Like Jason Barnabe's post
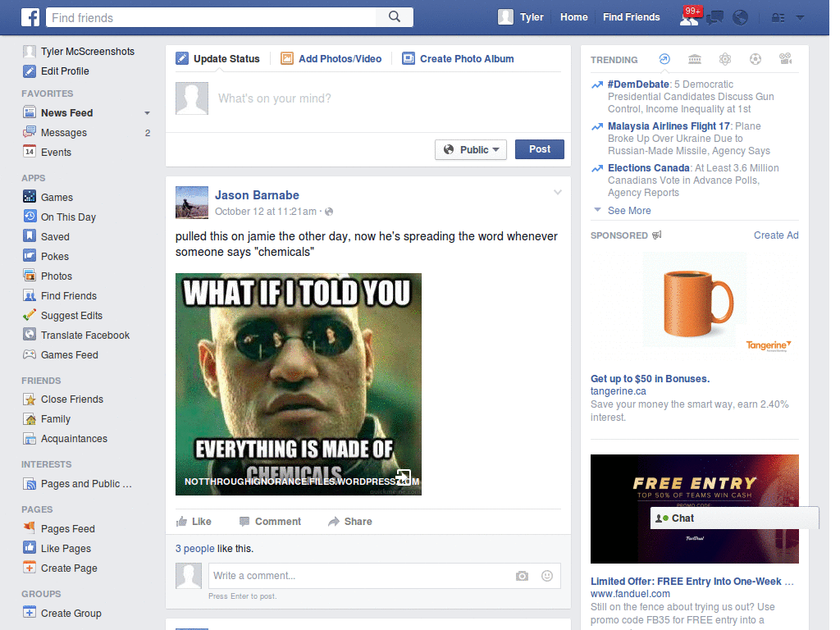Image resolution: width=840 pixels, height=630 pixels. click(x=195, y=521)
